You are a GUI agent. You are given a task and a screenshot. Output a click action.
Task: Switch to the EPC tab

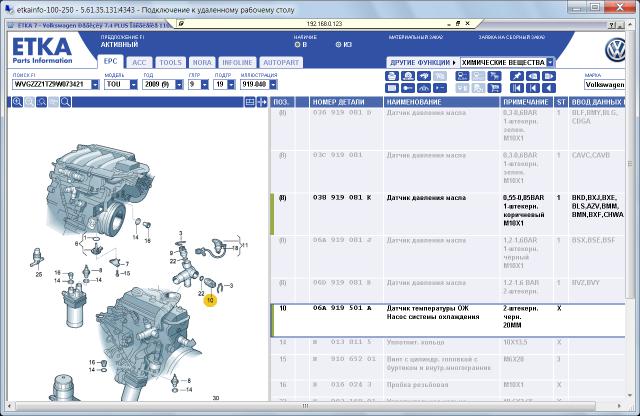click(110, 62)
